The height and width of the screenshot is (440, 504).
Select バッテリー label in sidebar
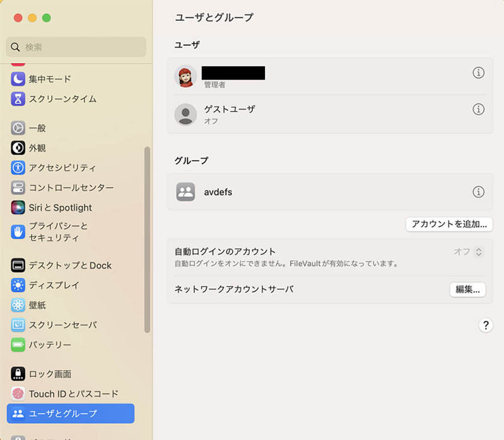tap(50, 345)
